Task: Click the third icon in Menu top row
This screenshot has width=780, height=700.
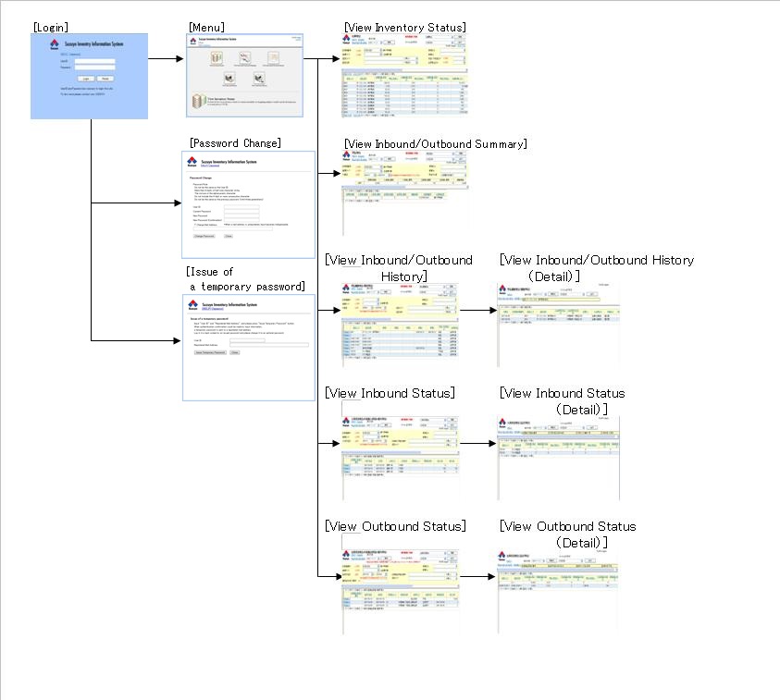Action: click(274, 57)
